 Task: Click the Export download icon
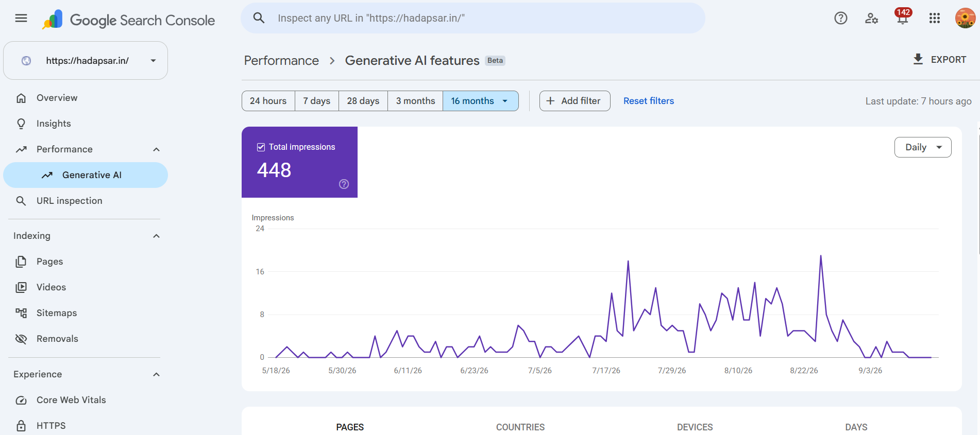click(x=918, y=59)
